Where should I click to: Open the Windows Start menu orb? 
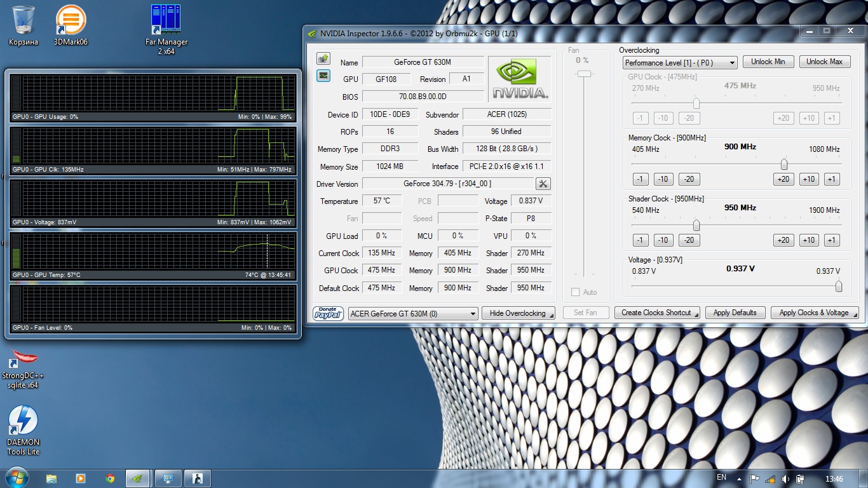click(16, 478)
